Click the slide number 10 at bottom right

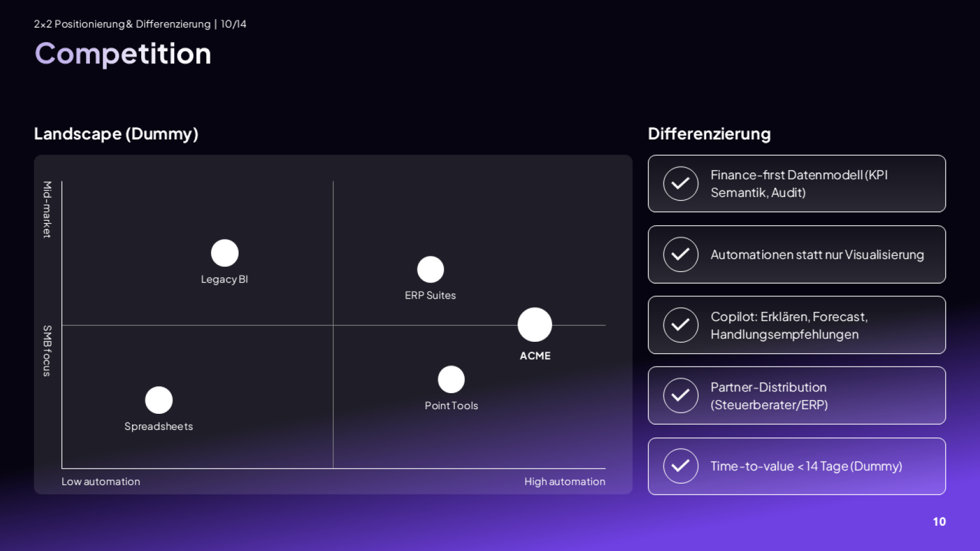(x=939, y=522)
